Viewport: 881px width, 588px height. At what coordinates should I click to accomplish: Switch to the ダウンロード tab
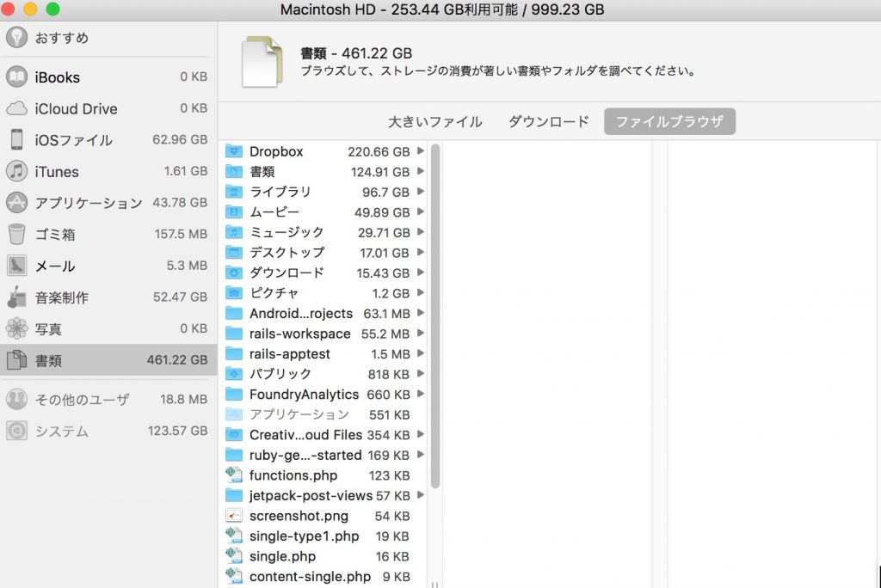[548, 122]
